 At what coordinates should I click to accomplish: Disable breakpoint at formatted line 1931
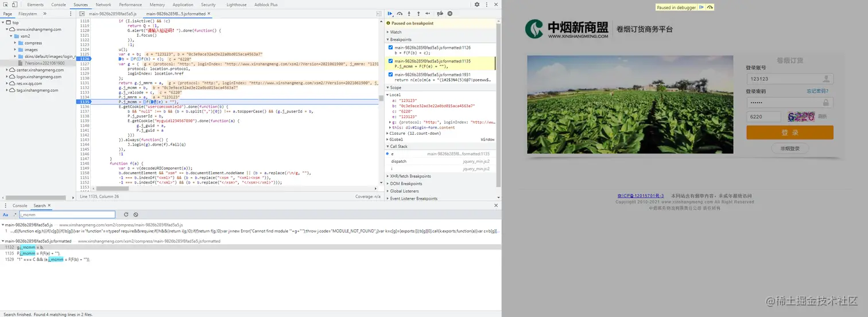391,75
